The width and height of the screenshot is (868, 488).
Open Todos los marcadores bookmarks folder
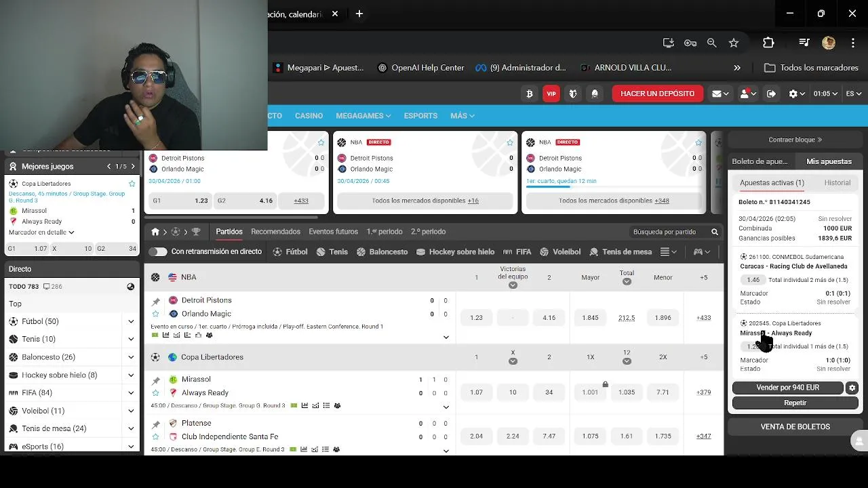(x=811, y=68)
